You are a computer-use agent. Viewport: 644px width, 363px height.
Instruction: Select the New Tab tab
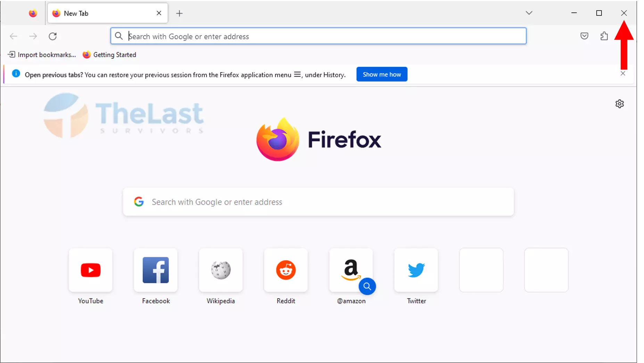click(x=108, y=13)
